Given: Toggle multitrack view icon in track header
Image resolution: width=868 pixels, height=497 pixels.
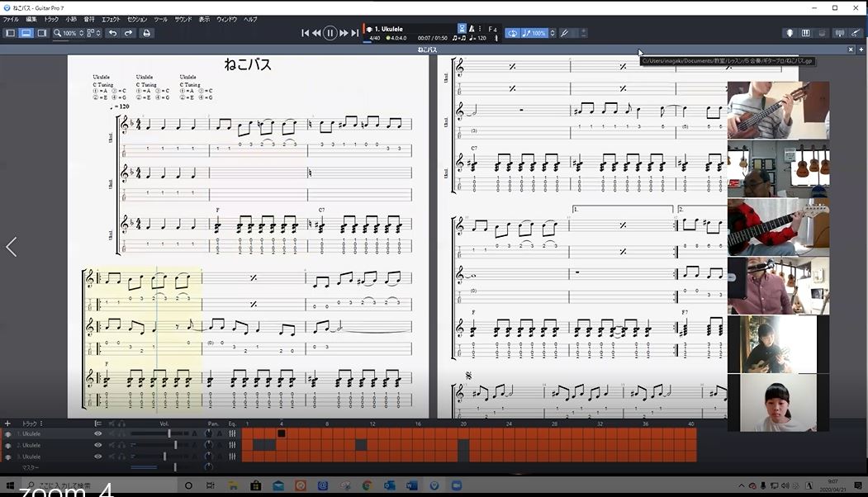Looking at the screenshot, I should tap(98, 424).
